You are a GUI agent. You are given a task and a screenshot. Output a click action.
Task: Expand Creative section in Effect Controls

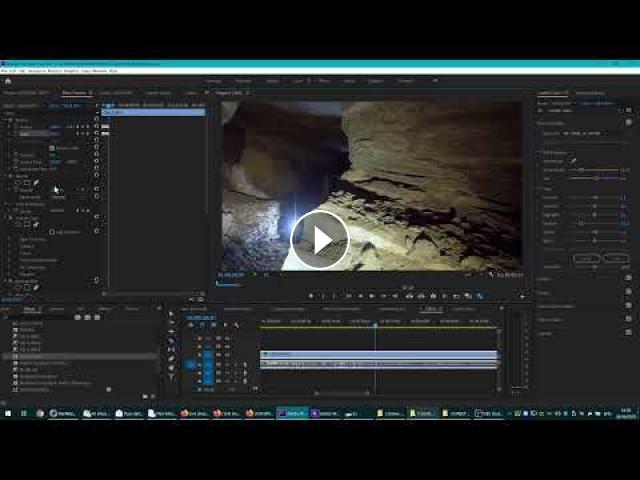[10, 246]
